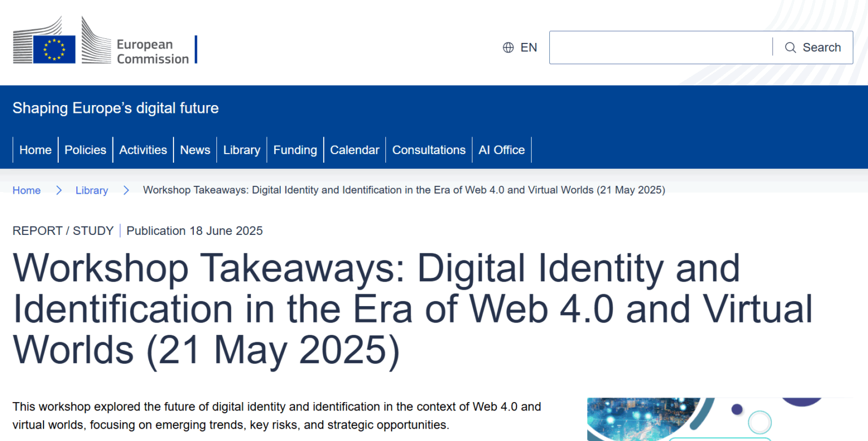The image size is (868, 441).
Task: Select the News navigation item
Action: [x=195, y=150]
